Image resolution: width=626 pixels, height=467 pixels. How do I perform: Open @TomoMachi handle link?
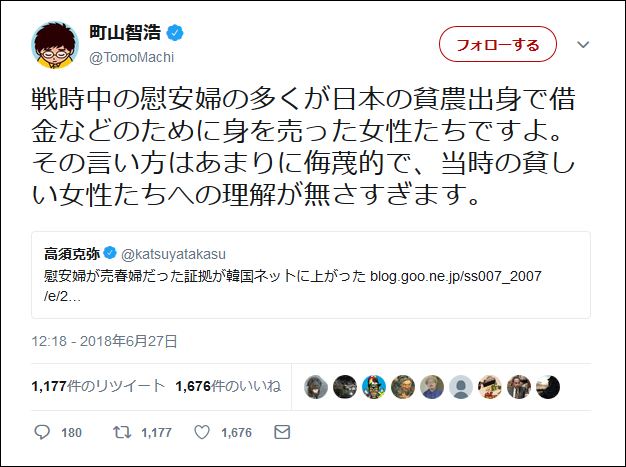tap(131, 58)
